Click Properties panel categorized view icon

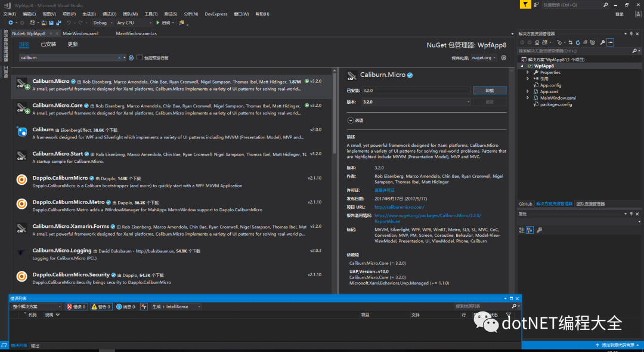click(x=522, y=230)
